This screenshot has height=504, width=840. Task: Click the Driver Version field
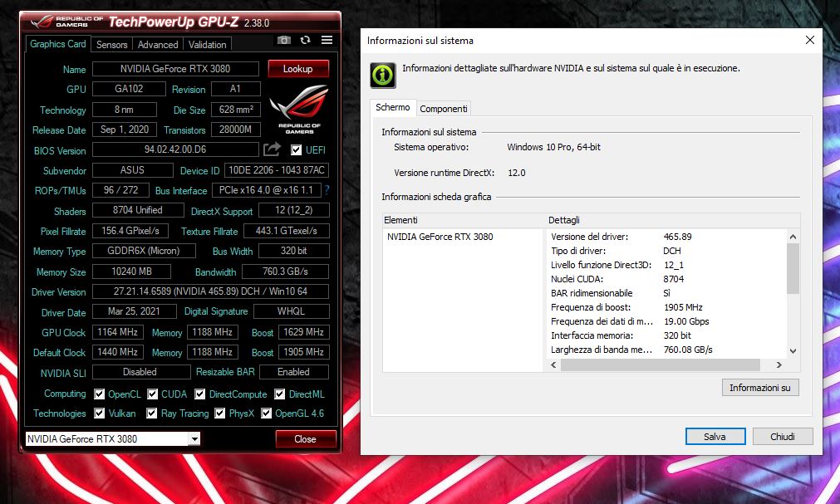click(210, 291)
